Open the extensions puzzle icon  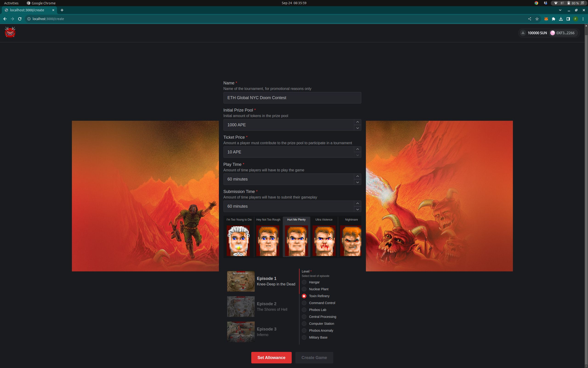tap(554, 19)
